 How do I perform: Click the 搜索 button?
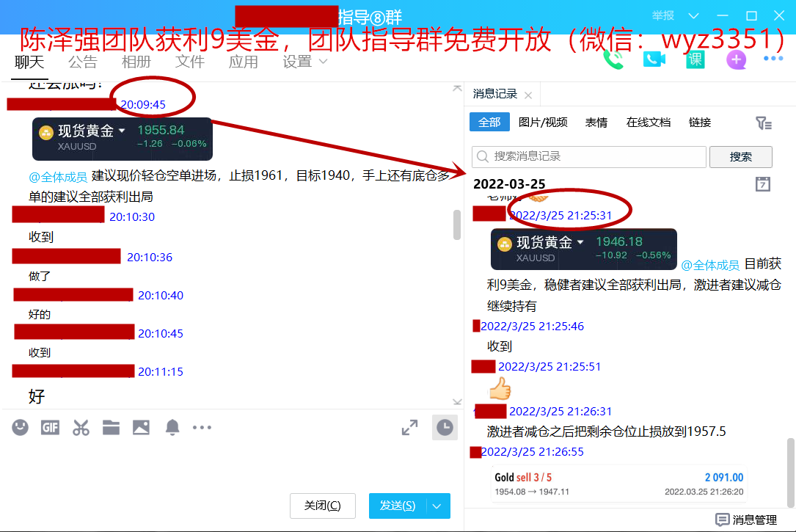(741, 157)
